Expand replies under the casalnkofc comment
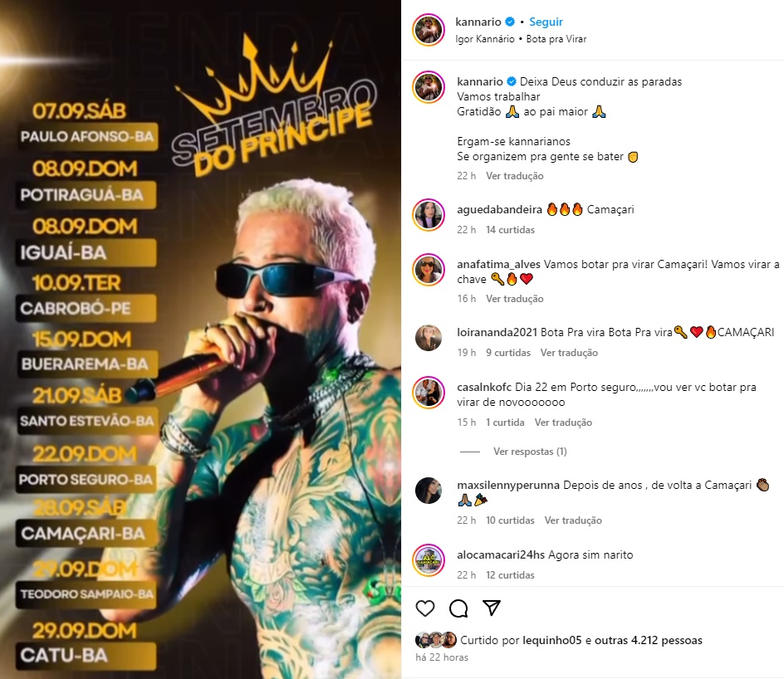This screenshot has height=679, width=784. pyautogui.click(x=530, y=452)
